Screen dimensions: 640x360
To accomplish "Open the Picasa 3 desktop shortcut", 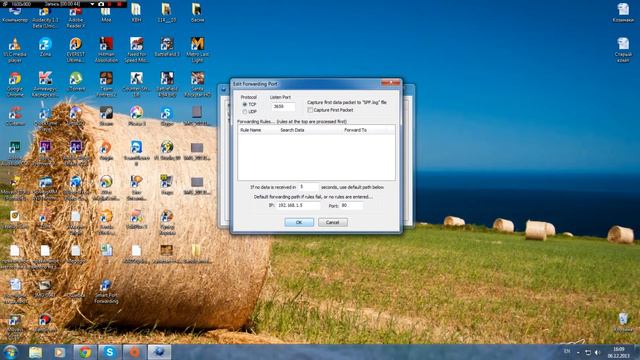I will point(136,116).
